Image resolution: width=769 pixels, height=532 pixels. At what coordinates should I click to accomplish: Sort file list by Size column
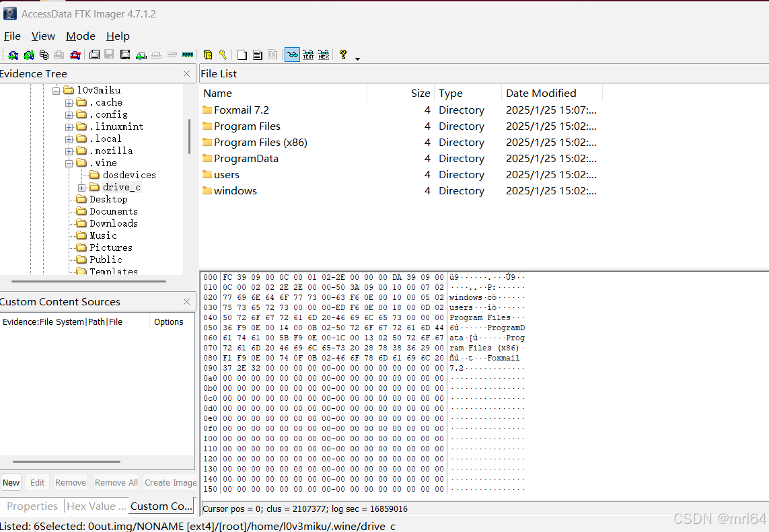(x=401, y=93)
